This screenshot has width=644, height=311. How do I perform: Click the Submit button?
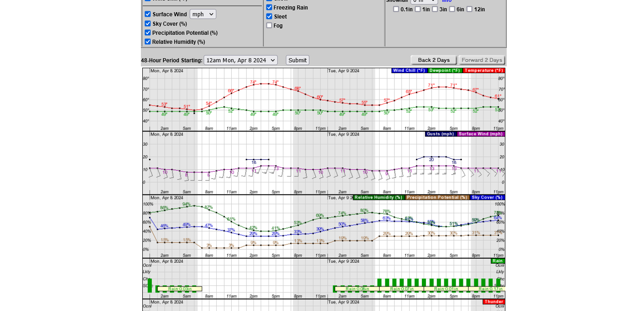pos(298,60)
